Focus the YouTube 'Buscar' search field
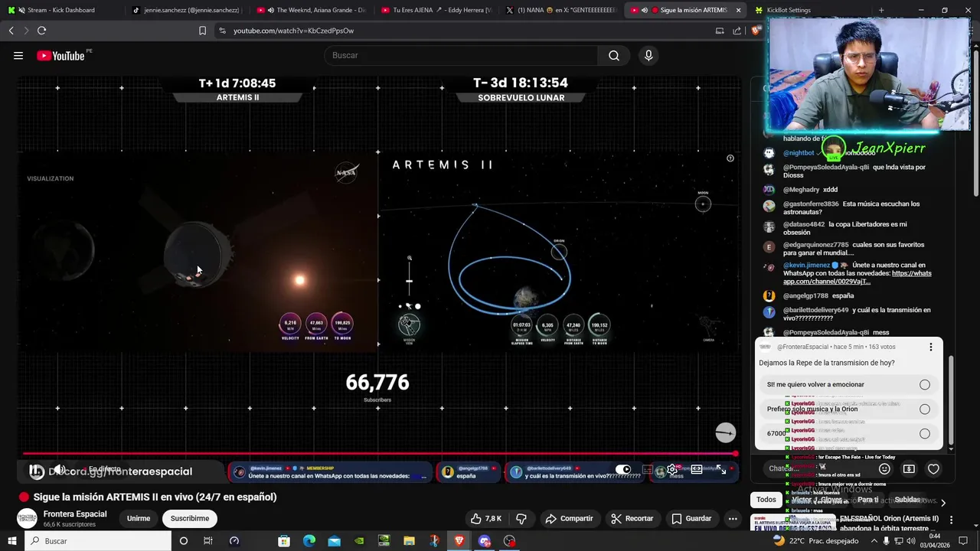 pyautogui.click(x=462, y=55)
